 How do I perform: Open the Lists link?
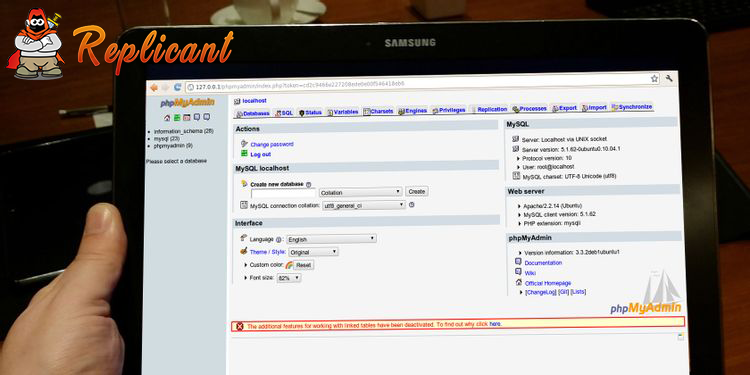click(578, 291)
